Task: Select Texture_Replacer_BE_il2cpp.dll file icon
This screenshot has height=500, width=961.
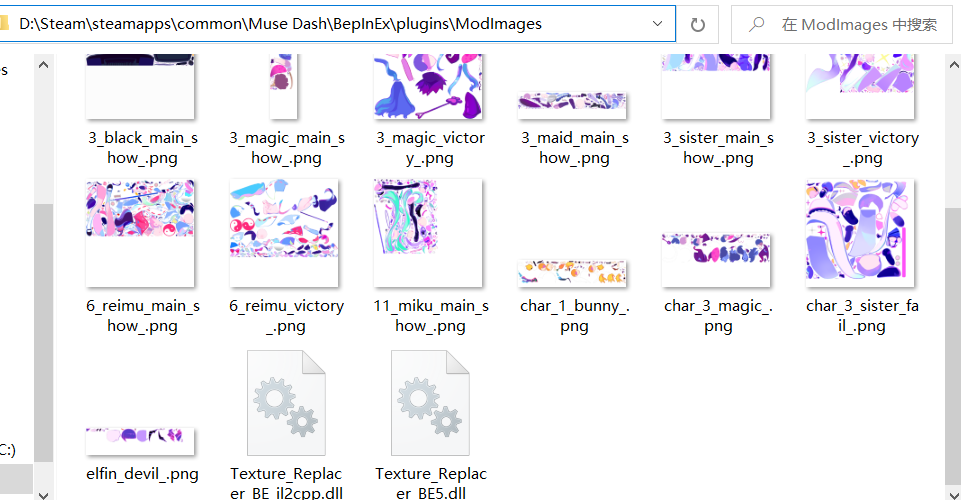Action: point(286,403)
